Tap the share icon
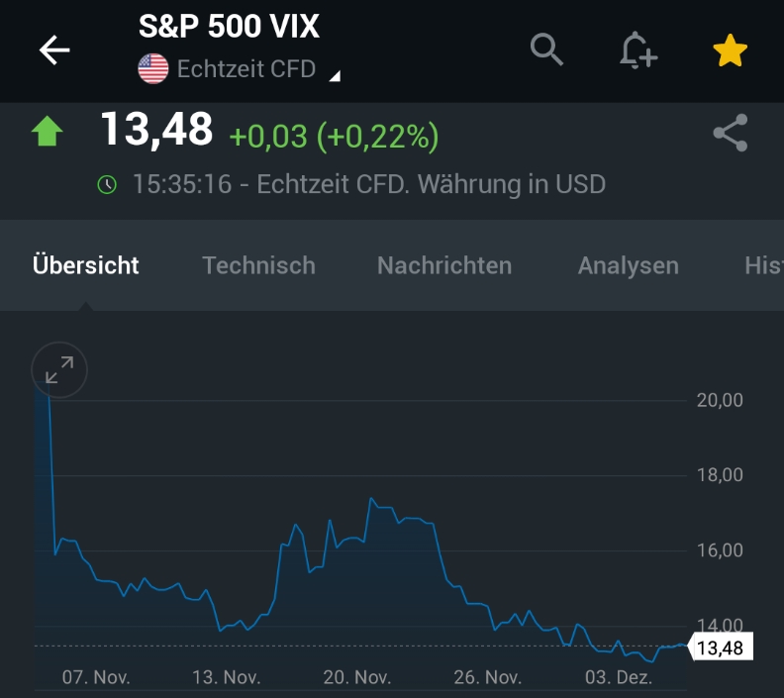This screenshot has height=698, width=784. (x=731, y=134)
